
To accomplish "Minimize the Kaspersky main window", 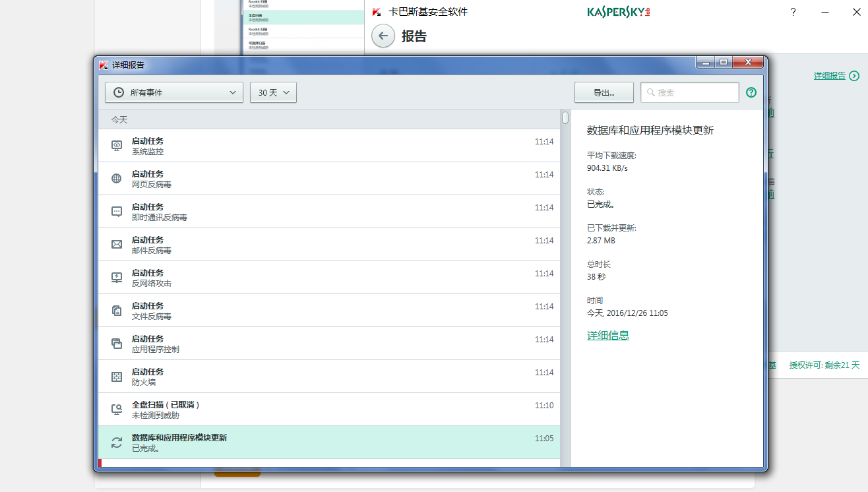I will (x=825, y=12).
